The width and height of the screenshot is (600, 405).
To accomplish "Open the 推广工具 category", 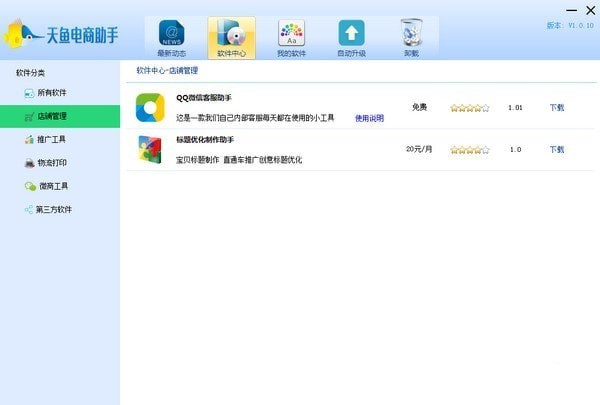I will tap(52, 140).
